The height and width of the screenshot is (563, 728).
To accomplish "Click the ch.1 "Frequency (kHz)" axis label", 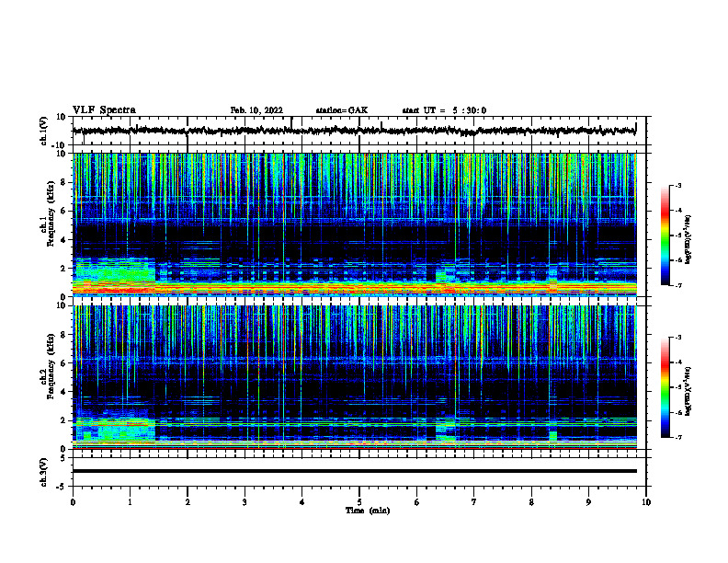I will 51,214.
